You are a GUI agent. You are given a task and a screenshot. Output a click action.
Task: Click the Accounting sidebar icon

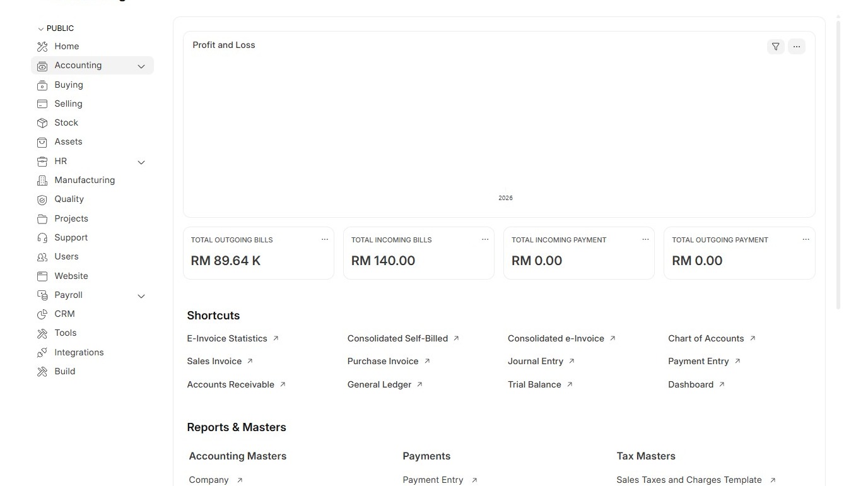[x=42, y=66]
